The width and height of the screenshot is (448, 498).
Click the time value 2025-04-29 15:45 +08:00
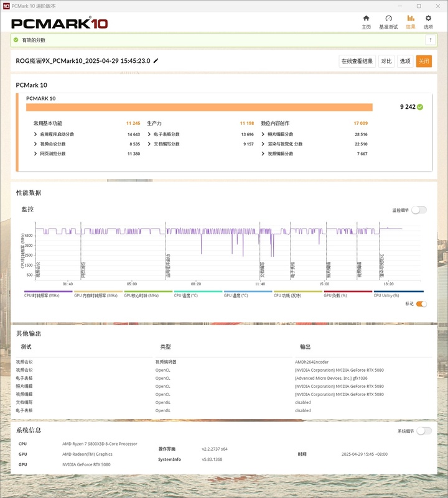click(365, 454)
